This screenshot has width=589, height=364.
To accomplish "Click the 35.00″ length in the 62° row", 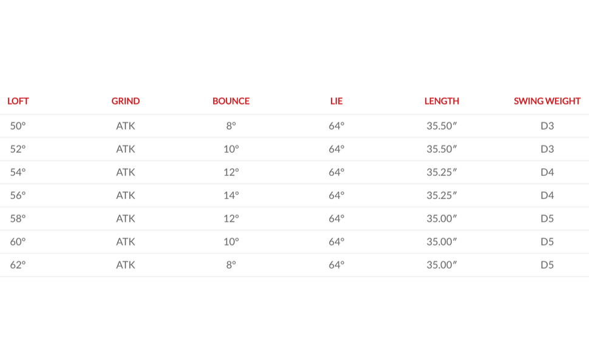I will pyautogui.click(x=441, y=265).
